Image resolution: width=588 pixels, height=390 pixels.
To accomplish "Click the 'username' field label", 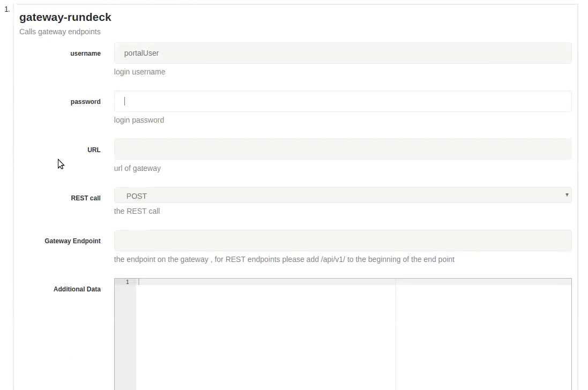I will 86,54.
